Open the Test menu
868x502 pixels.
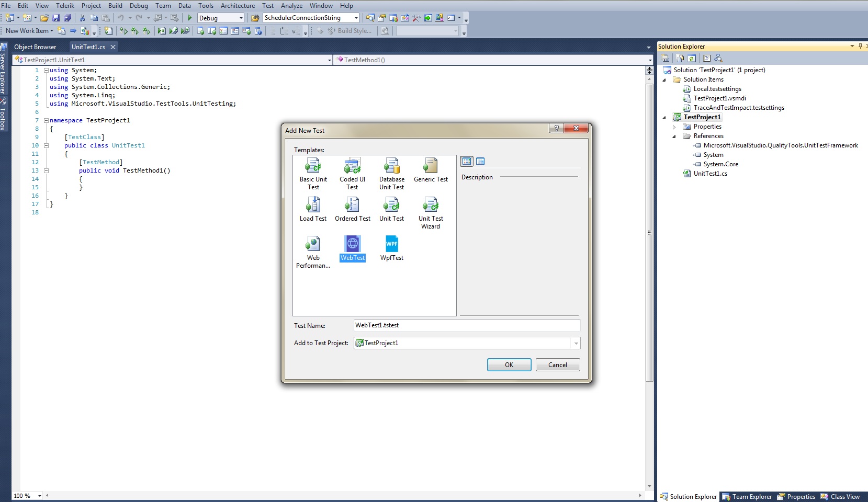[x=268, y=6]
